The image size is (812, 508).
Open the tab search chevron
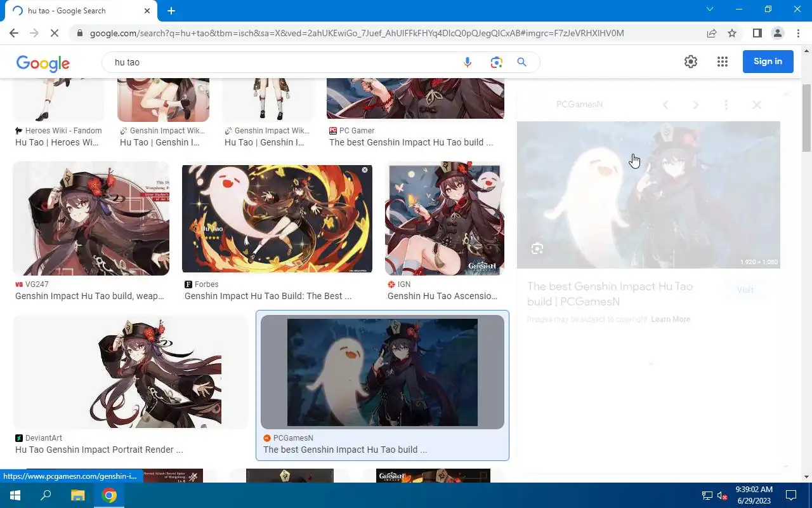[x=710, y=10]
